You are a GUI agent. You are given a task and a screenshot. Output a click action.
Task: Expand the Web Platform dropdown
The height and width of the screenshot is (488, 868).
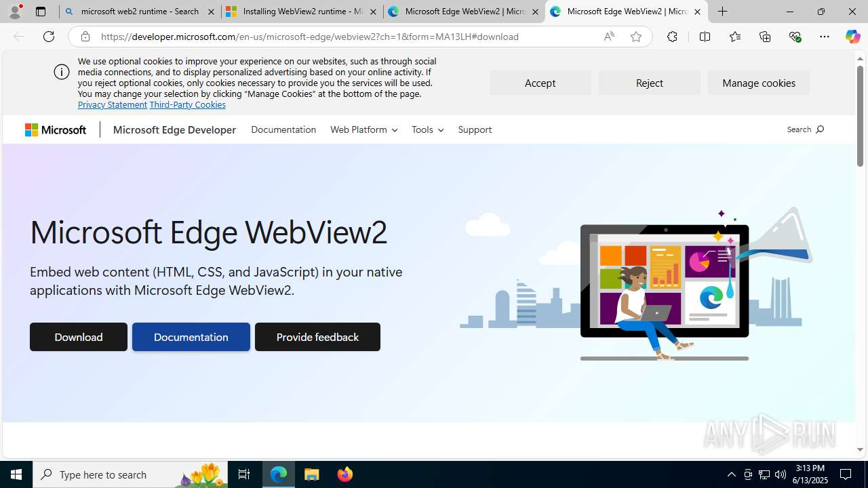click(x=363, y=129)
